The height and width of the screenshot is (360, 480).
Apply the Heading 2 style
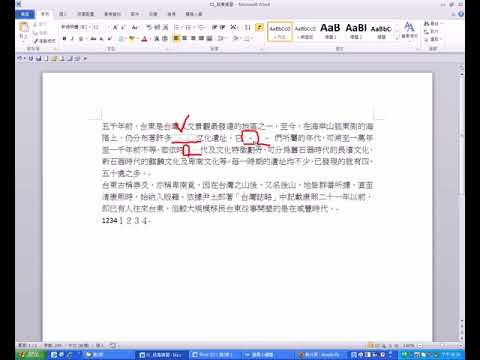click(x=356, y=32)
